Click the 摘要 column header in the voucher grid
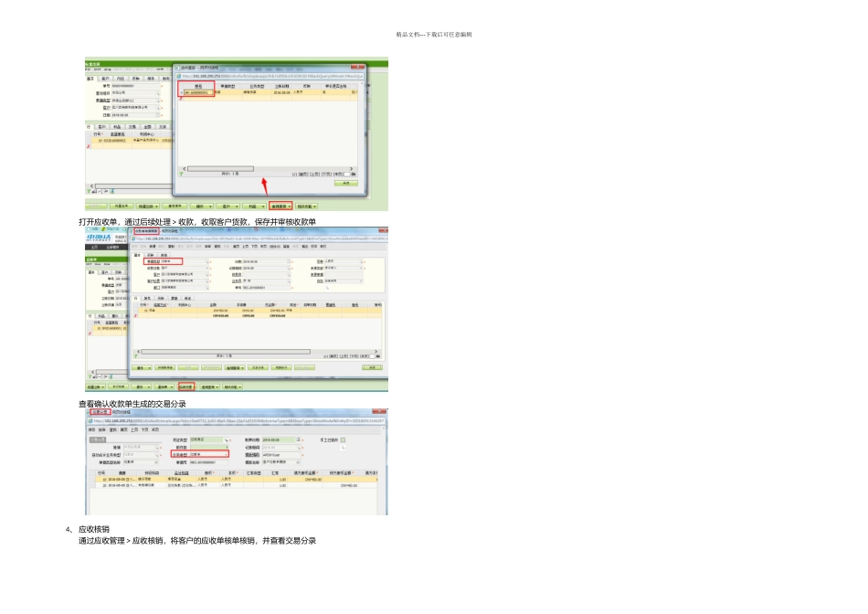Screen dimensions: 868x614 [x=122, y=472]
